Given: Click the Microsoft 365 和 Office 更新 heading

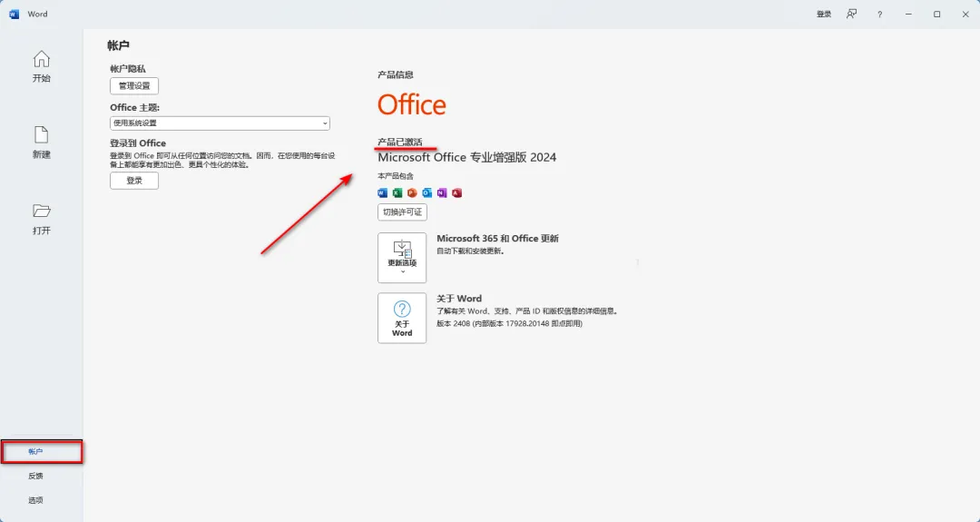Looking at the screenshot, I should [x=497, y=238].
